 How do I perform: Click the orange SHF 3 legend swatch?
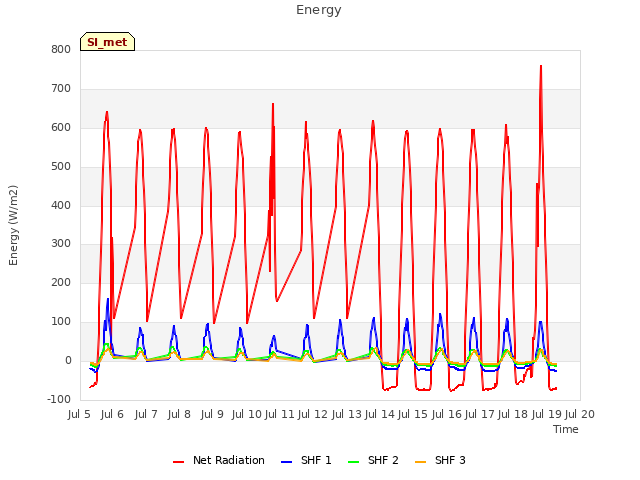pos(420,462)
